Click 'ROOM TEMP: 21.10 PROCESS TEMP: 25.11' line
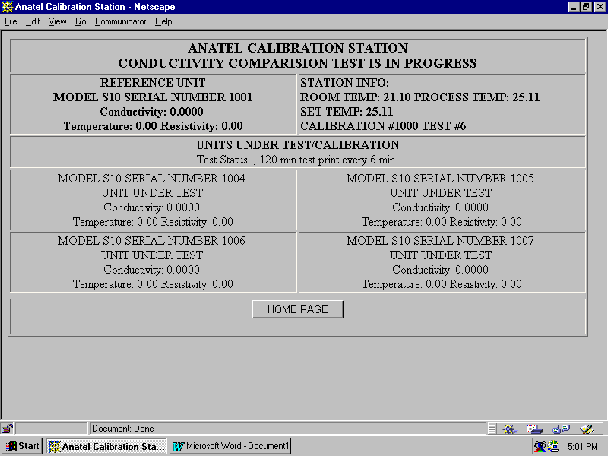Viewport: 608px width, 456px height. [420, 97]
